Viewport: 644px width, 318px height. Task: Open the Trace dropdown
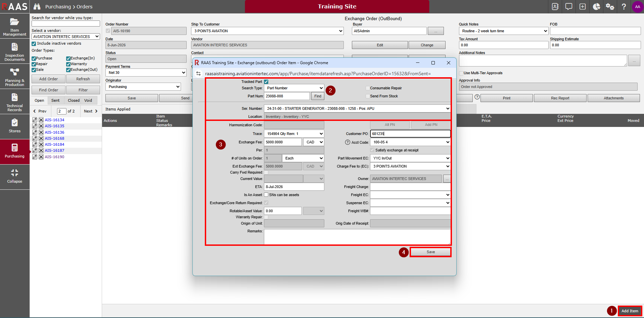(x=294, y=134)
